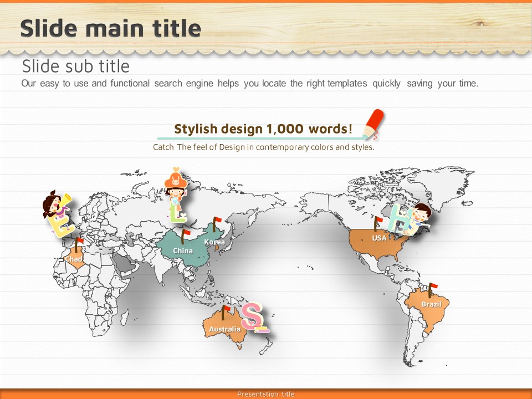
Task: Click the Stylish design 1,000 words heading
Action: 263,129
